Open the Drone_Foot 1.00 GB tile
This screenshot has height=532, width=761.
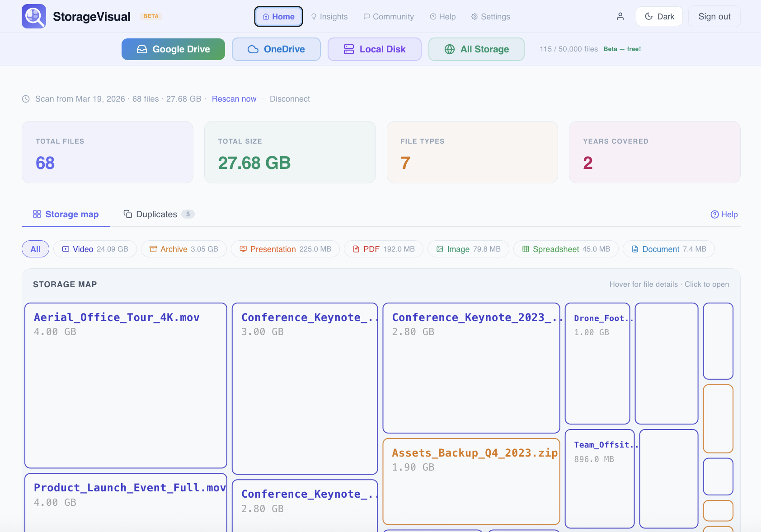[597, 364]
